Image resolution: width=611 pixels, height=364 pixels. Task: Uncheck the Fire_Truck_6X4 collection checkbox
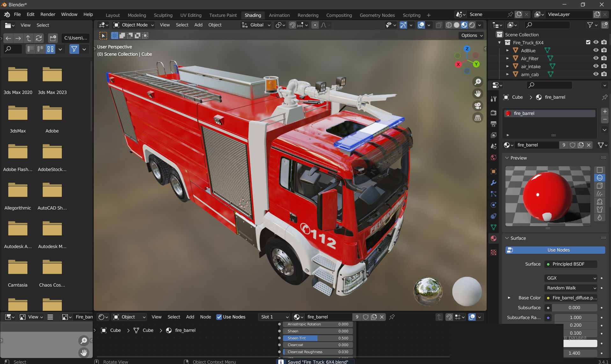coord(588,42)
